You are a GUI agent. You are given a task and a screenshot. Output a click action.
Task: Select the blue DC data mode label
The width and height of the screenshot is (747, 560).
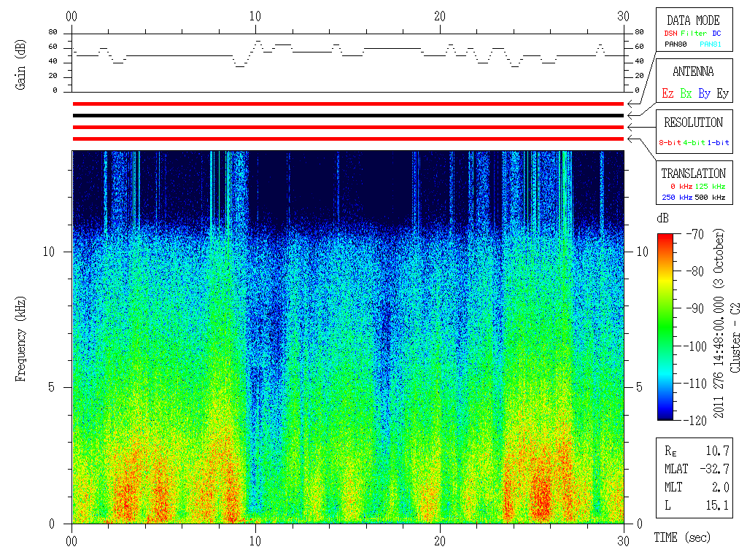[716, 34]
